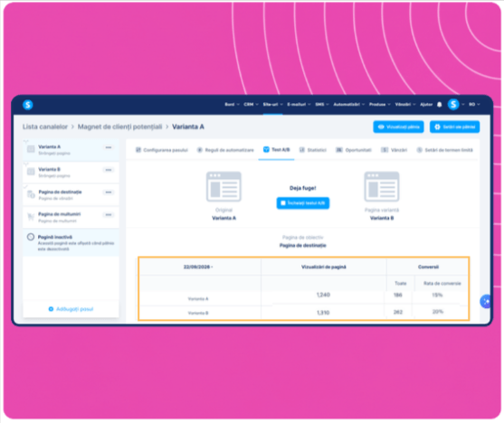The width and height of the screenshot is (504, 423).
Task: Click the Toate column header
Action: (x=401, y=283)
